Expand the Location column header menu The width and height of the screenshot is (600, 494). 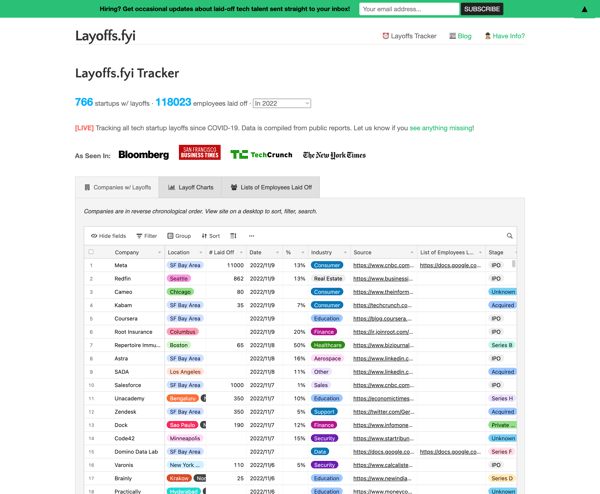[x=201, y=253]
